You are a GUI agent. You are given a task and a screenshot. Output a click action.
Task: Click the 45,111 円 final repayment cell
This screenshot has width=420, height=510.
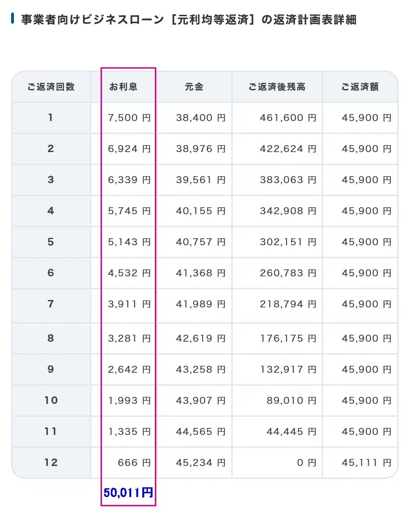(x=360, y=463)
